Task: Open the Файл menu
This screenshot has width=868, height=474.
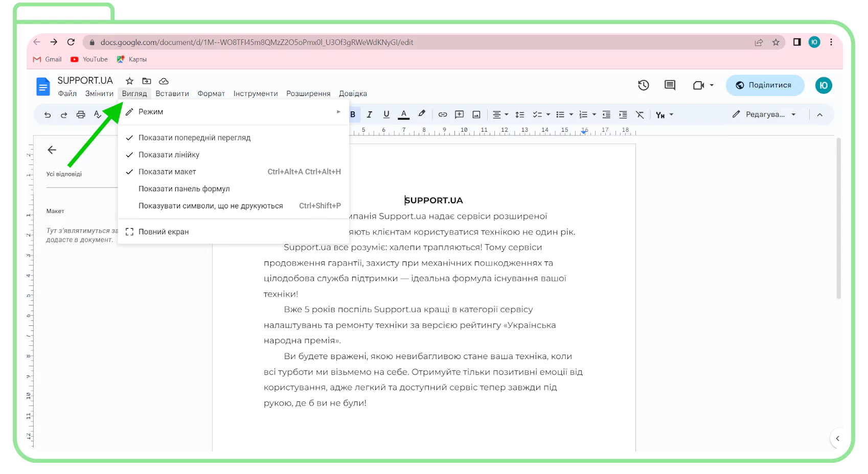Action: click(67, 93)
